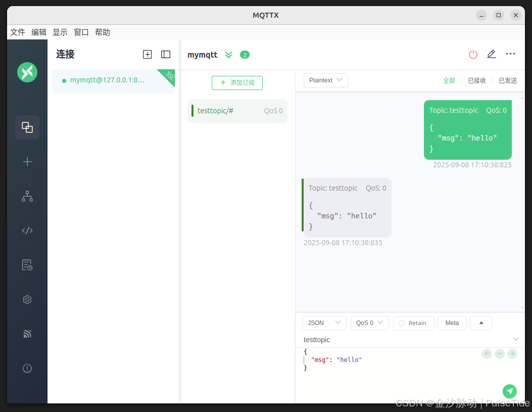The width and height of the screenshot is (532, 412).
Task: Open the About info icon in the sidebar
Action: point(27,369)
